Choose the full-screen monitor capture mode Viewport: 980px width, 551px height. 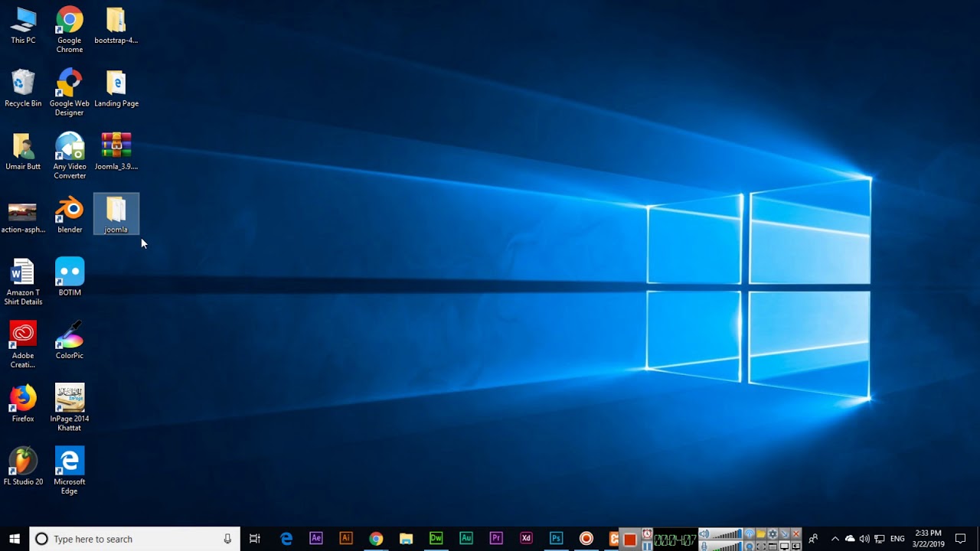(x=784, y=546)
